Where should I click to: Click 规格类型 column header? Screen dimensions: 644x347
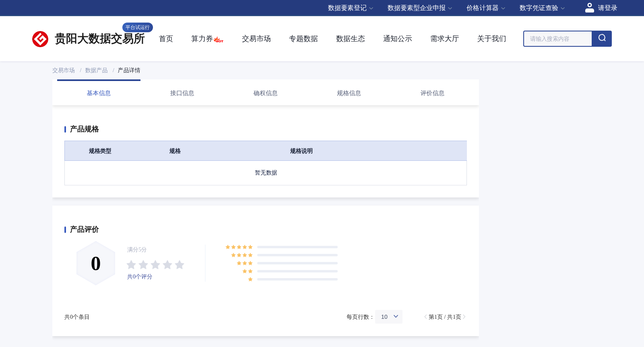tap(100, 151)
